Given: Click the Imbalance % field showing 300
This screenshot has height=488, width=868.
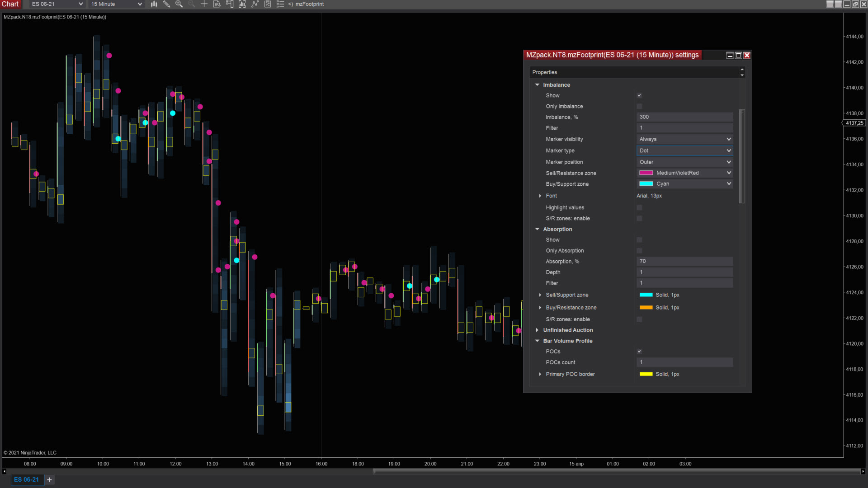Looking at the screenshot, I should click(x=684, y=117).
